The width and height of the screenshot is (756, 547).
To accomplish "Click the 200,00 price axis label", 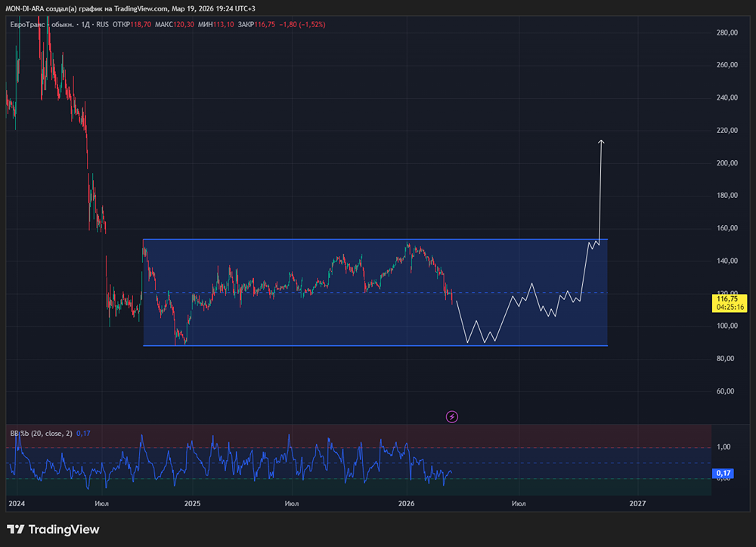I will click(727, 163).
